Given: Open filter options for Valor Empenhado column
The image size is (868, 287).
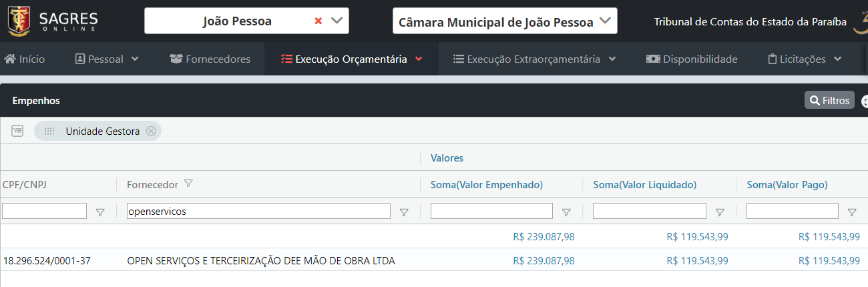Looking at the screenshot, I should [566, 212].
